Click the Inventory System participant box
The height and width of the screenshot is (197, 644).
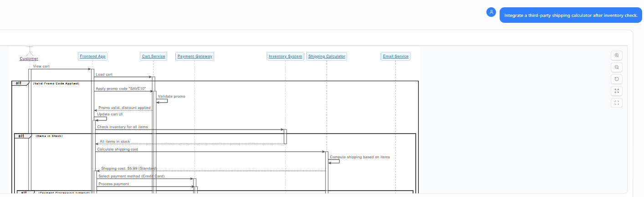coord(285,57)
